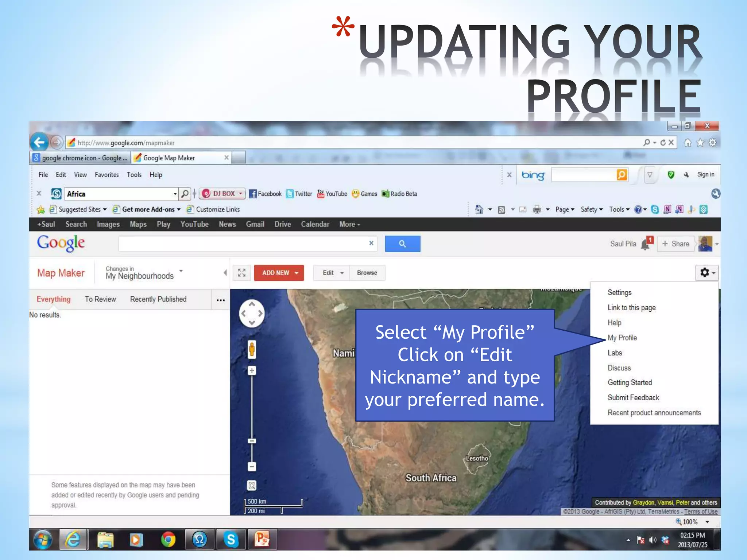Open the Safety dropdown menu
747x560 pixels.
(x=592, y=209)
